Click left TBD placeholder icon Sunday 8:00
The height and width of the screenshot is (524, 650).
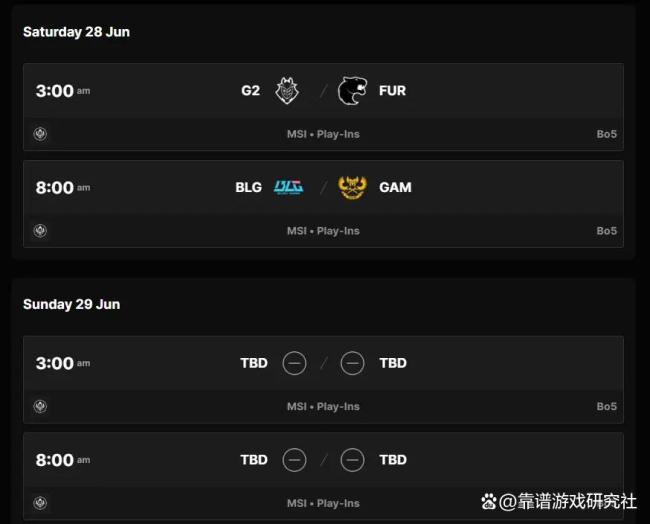[294, 460]
